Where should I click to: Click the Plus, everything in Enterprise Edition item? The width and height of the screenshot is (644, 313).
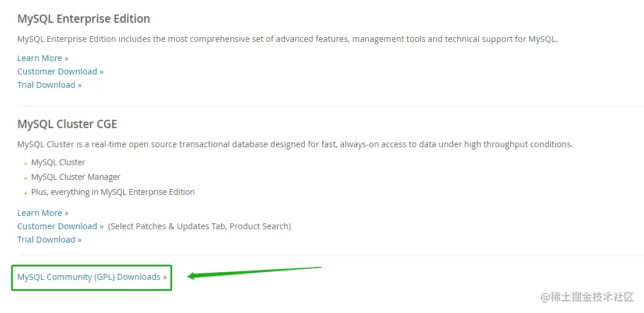(113, 192)
